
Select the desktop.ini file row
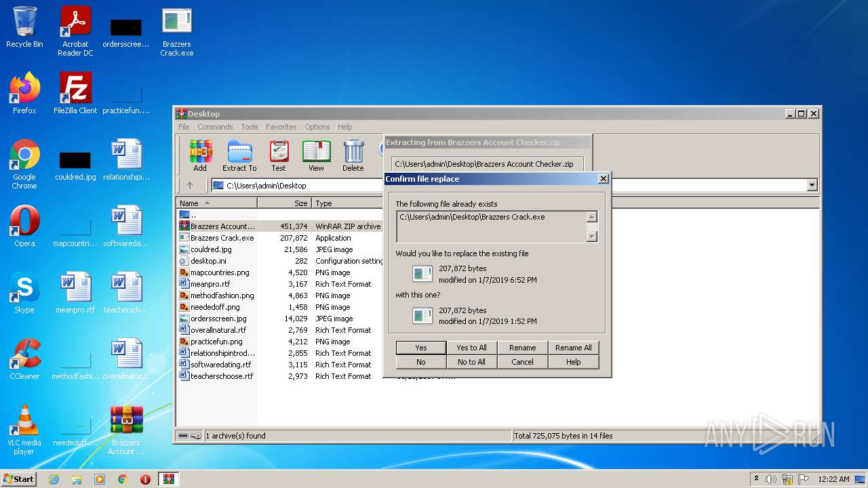click(280, 261)
